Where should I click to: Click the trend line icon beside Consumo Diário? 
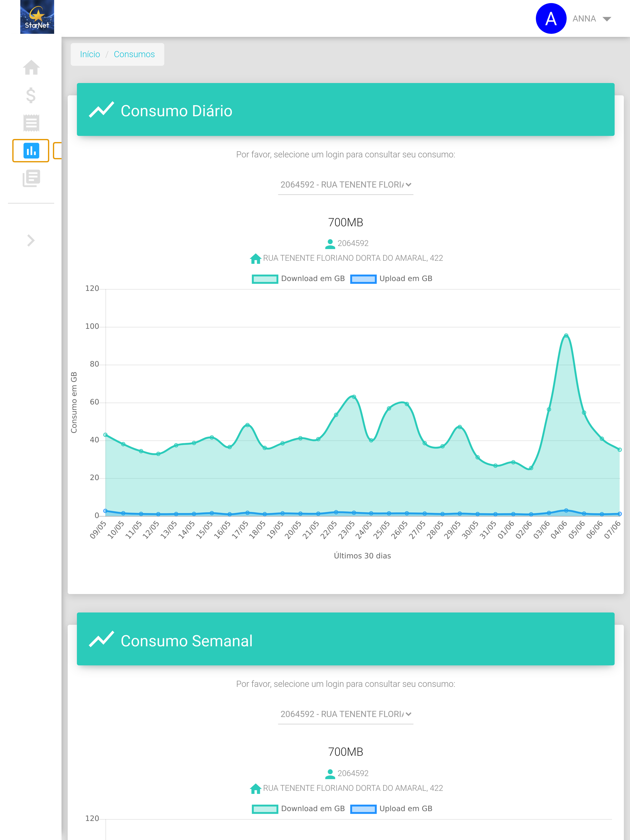(101, 110)
